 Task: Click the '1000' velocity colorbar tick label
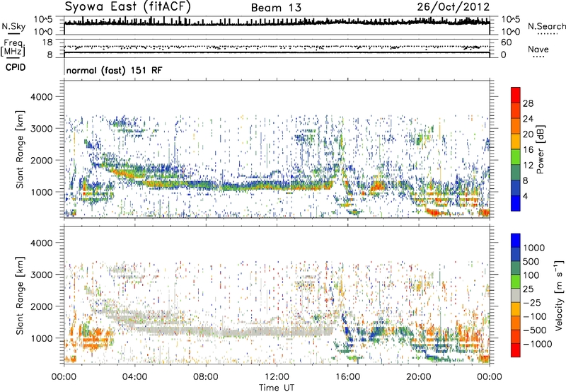coord(533,248)
